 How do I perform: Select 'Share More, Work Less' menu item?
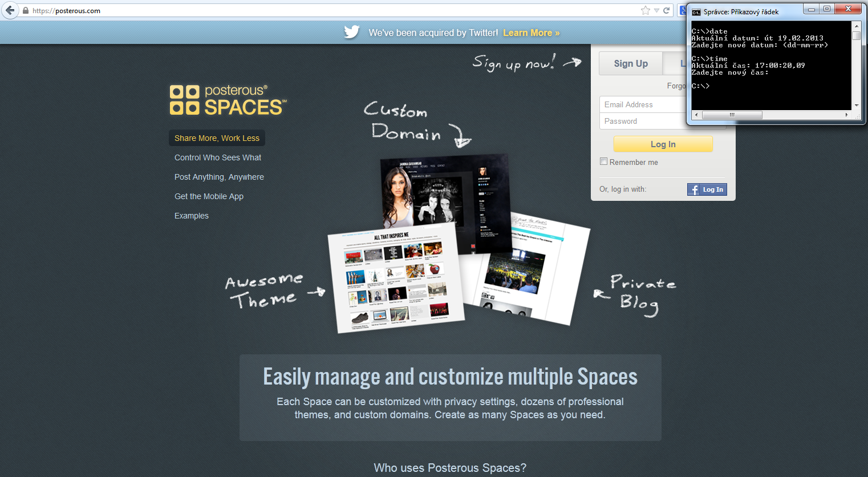point(217,138)
